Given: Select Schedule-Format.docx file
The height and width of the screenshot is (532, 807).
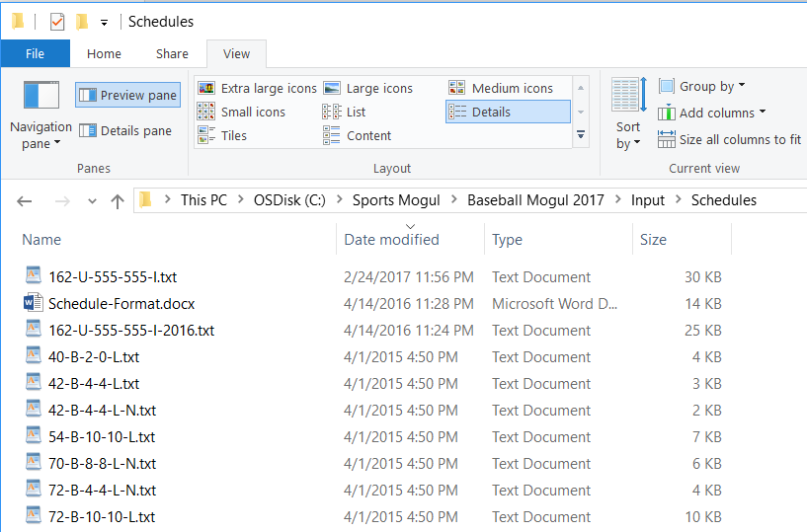Looking at the screenshot, I should (121, 304).
